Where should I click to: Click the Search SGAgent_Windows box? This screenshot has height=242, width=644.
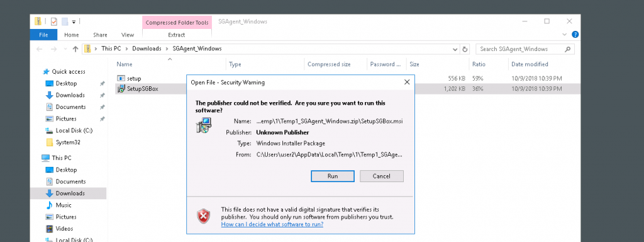(525, 49)
